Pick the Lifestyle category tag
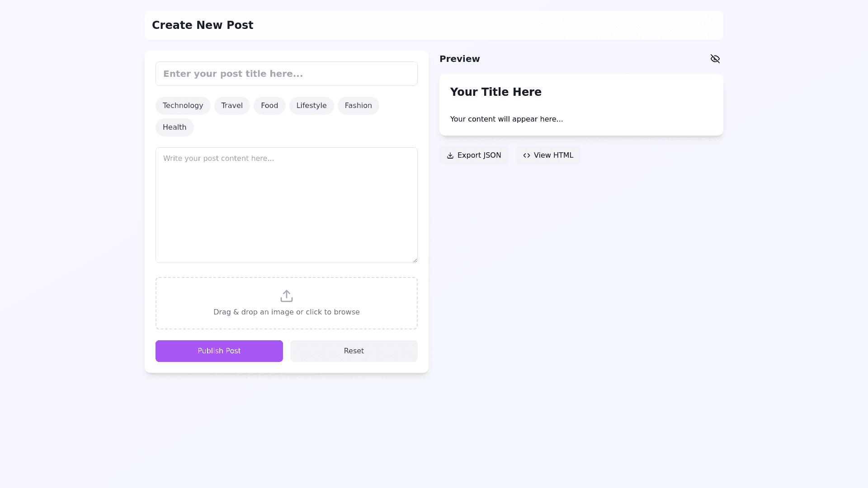868x488 pixels. 311,106
